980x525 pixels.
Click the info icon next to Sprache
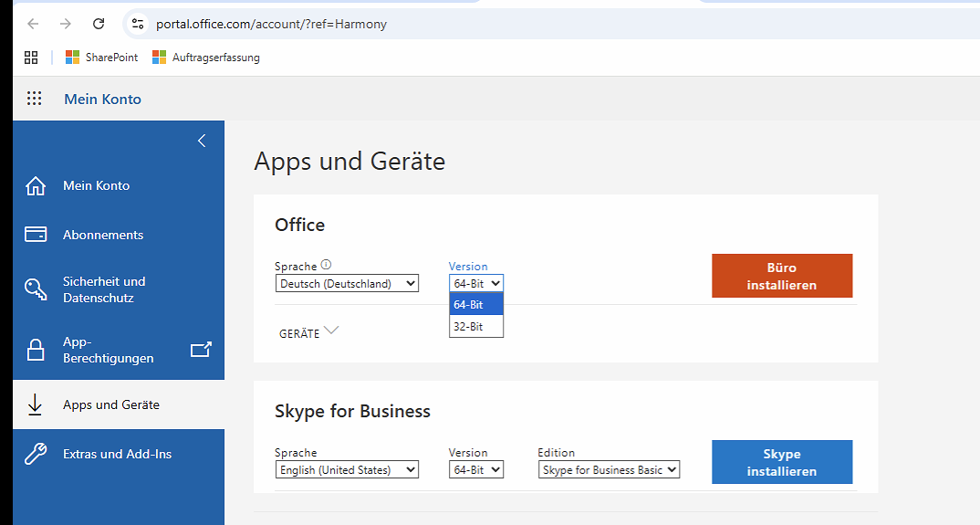click(x=326, y=266)
